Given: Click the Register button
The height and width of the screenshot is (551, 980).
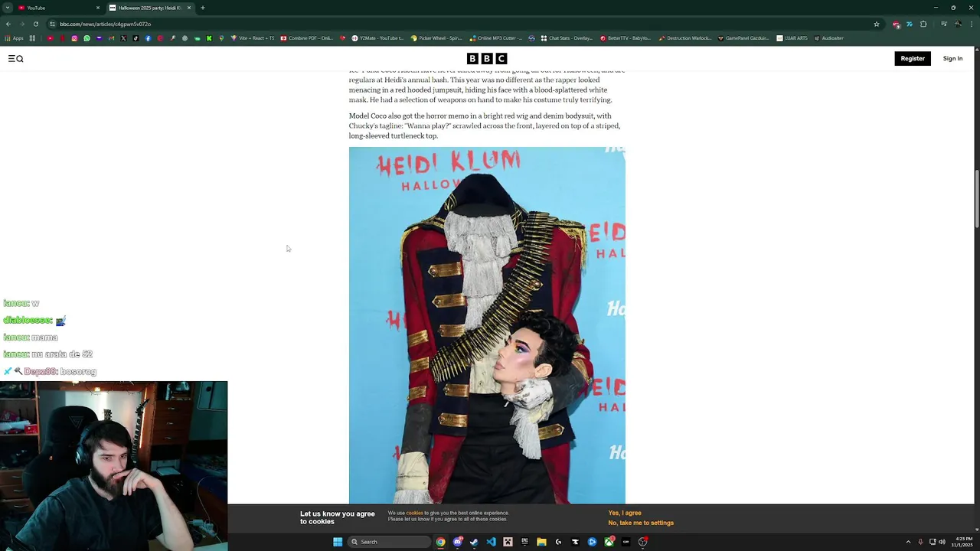Looking at the screenshot, I should (x=913, y=58).
